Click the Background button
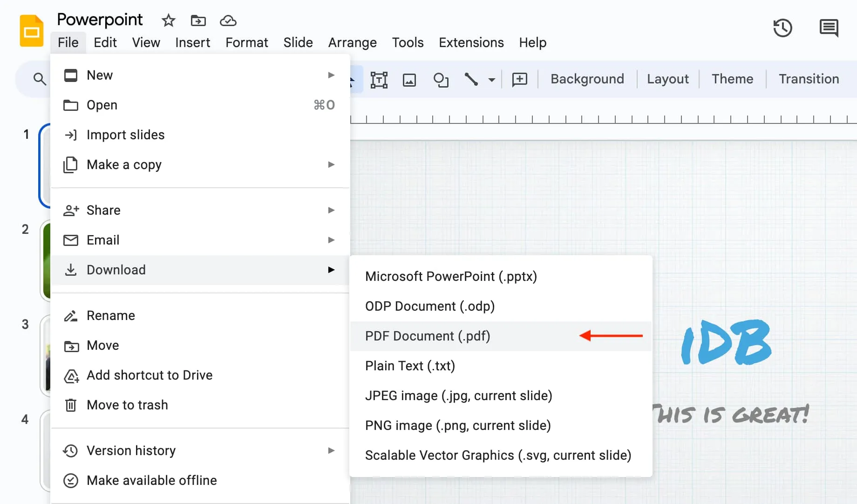This screenshot has height=504, width=857. [x=587, y=79]
